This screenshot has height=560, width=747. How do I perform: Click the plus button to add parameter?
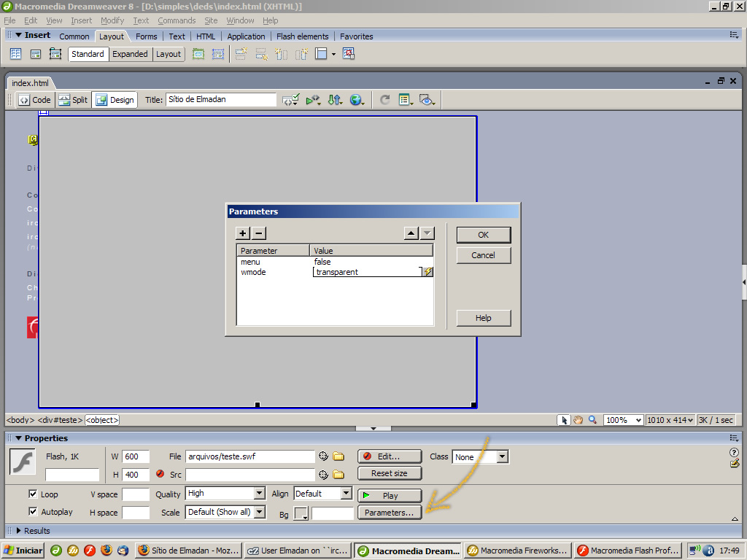coord(242,233)
